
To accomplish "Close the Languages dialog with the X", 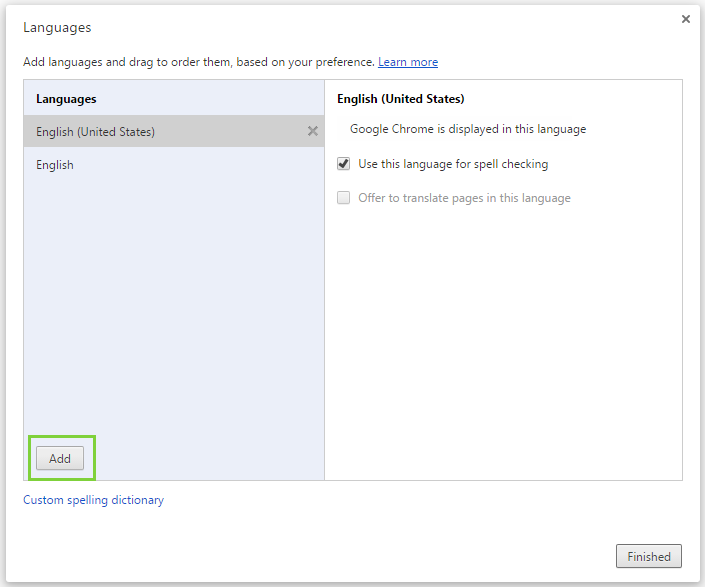I will pos(686,19).
